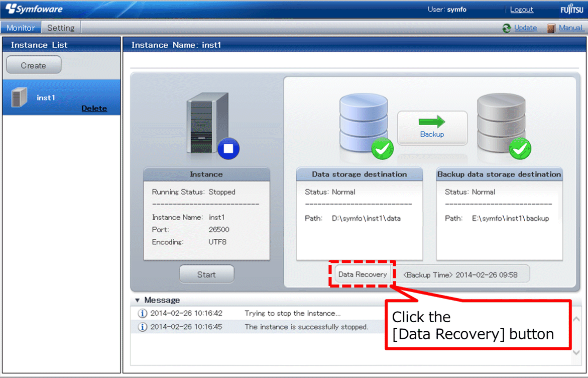The height and width of the screenshot is (378, 588).
Task: Collapse the Message section triangle
Action: 137,300
